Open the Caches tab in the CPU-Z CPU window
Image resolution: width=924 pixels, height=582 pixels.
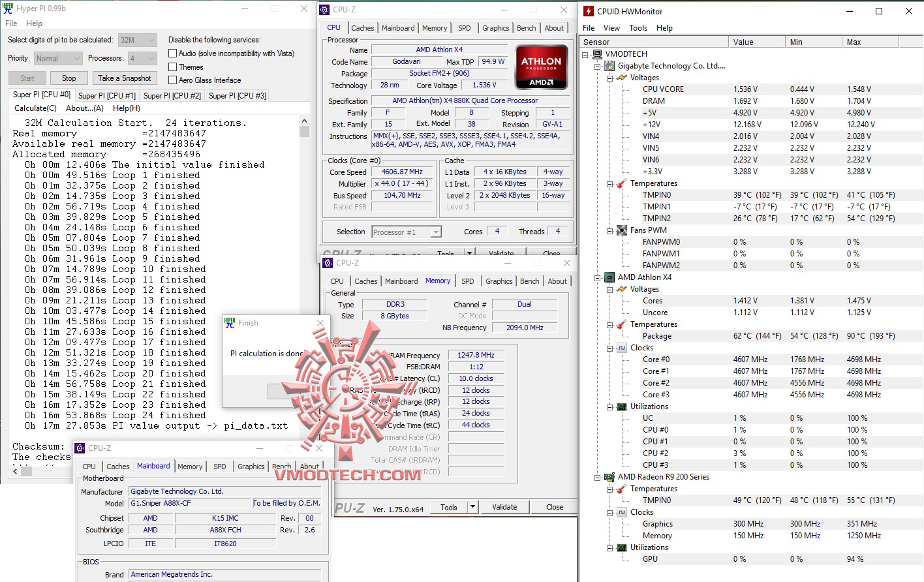(363, 28)
